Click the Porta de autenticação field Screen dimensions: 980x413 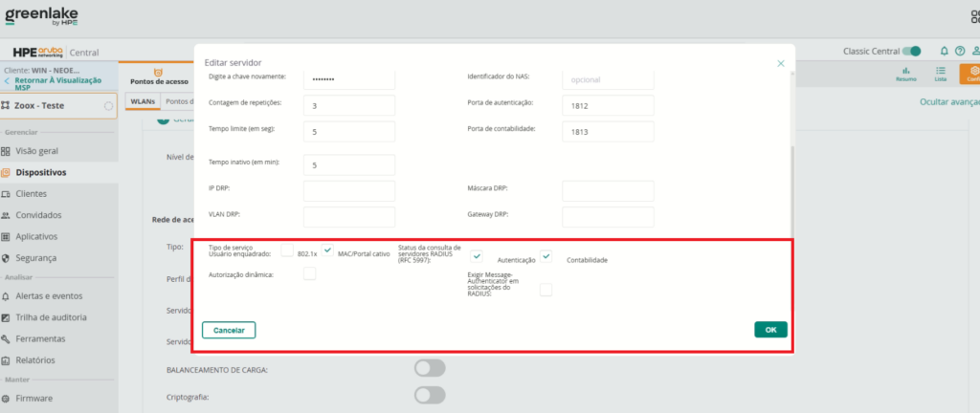coord(608,106)
